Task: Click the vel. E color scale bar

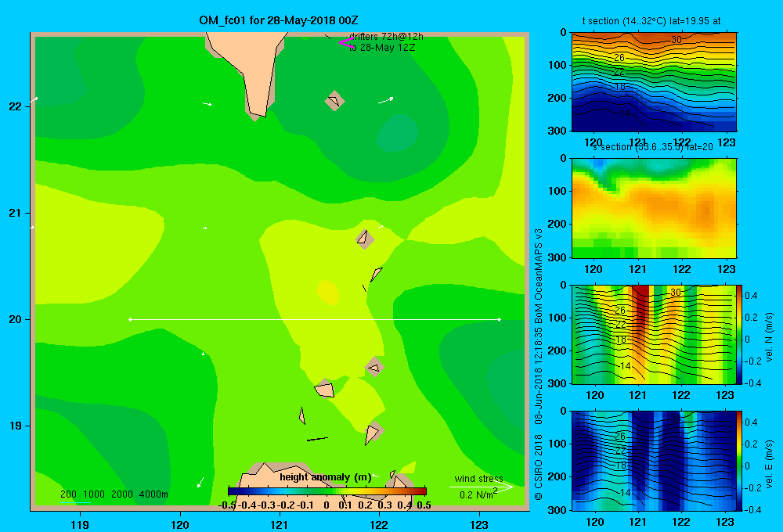Action: click(x=740, y=461)
